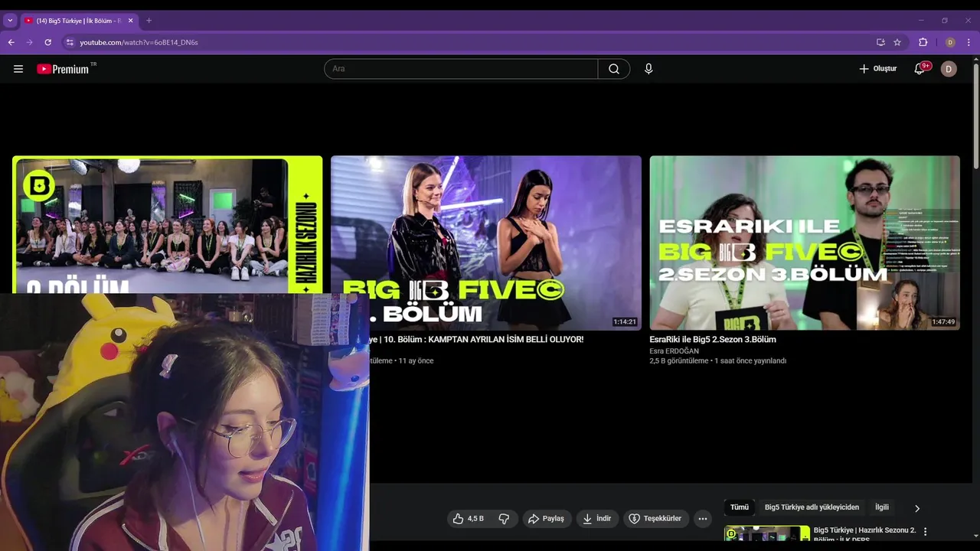Click the Oluştur create button
Screen dimensions: 980x551
[877, 69]
